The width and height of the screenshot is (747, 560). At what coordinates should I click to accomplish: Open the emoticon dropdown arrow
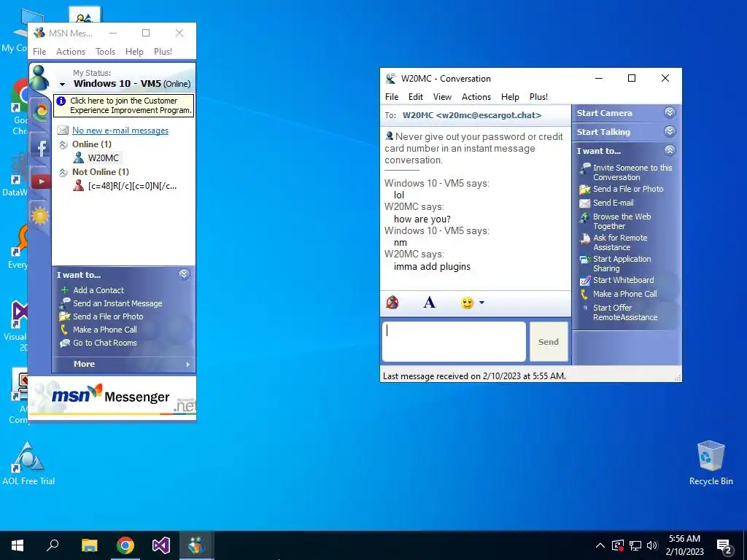(481, 303)
